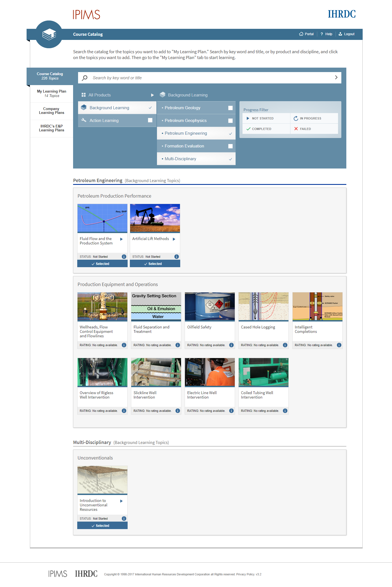The height and width of the screenshot is (587, 392).
Task: Open info icon for Wellheads topic
Action: pyautogui.click(x=124, y=345)
